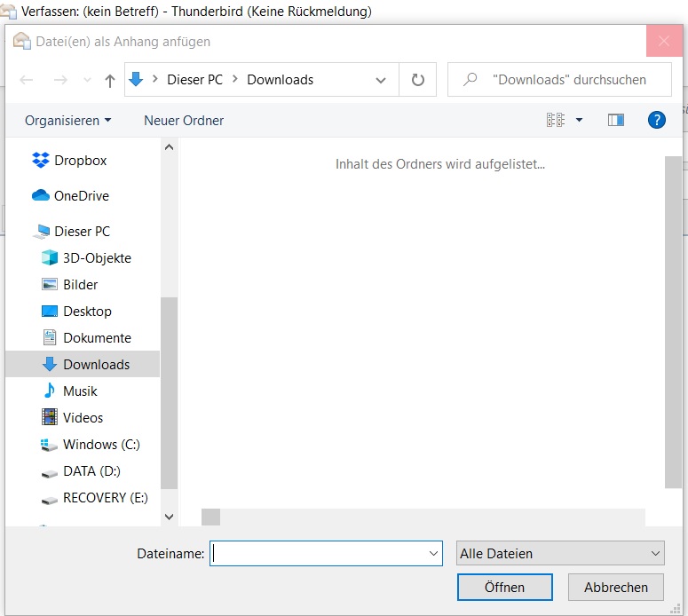The width and height of the screenshot is (688, 616).
Task: Expand the address bar history dropdown
Action: 381,80
